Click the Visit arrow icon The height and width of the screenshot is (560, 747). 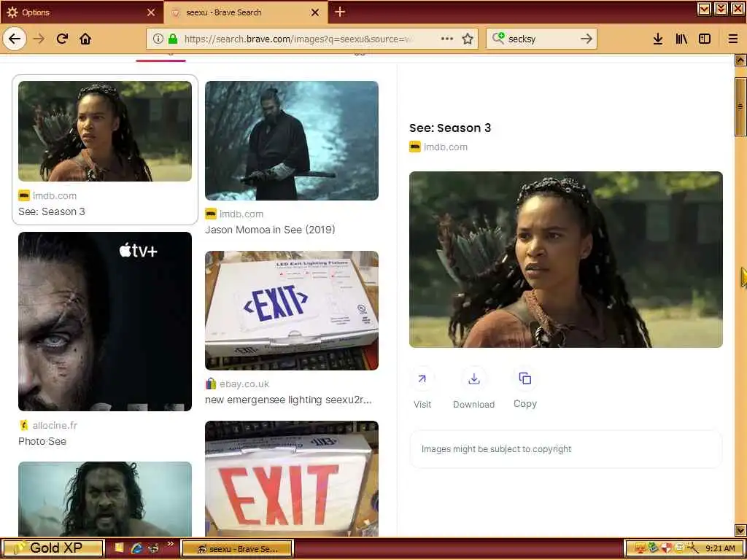[x=422, y=378]
